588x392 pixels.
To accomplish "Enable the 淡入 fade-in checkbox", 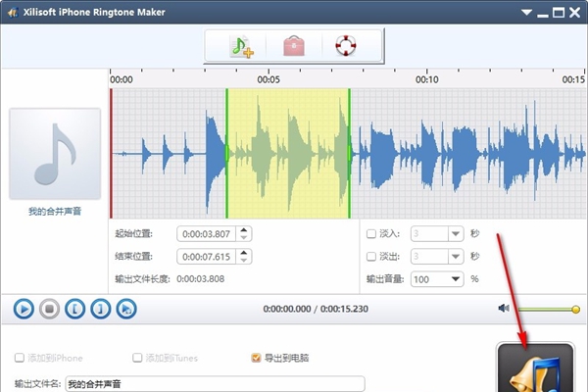I will 370,234.
